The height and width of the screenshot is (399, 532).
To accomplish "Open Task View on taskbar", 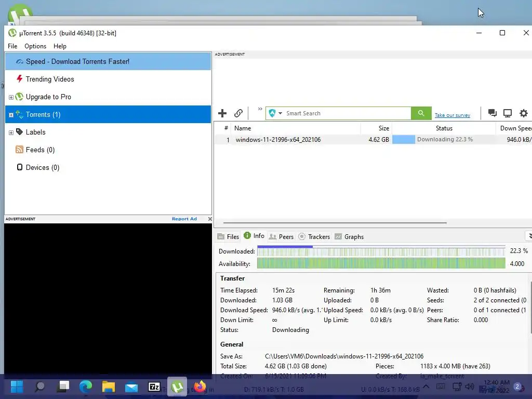I will pyautogui.click(x=63, y=387).
